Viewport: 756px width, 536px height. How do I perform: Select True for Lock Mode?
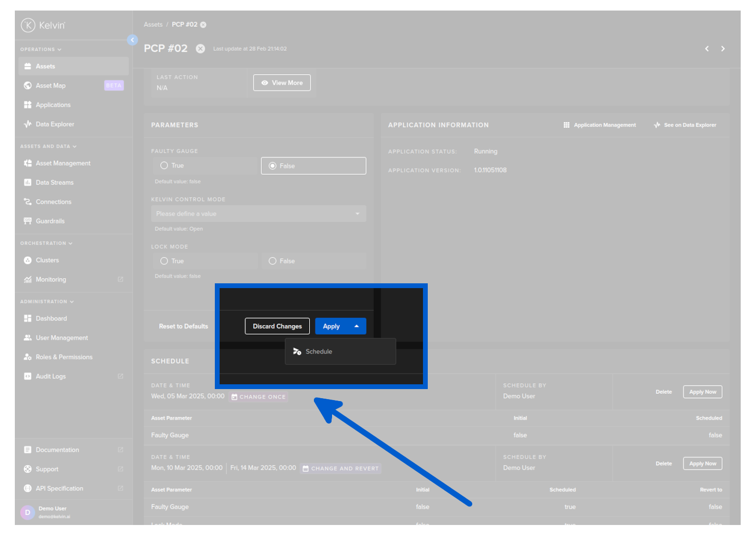(x=164, y=261)
